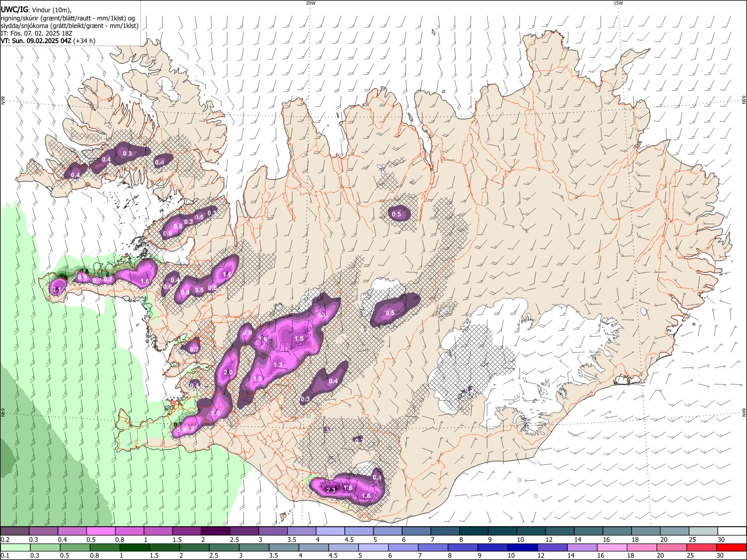Click the 'VT: Sun. 09.02.2025 04Z (+34 h)' line
Viewport: 747px width, 560px height.
coord(48,41)
